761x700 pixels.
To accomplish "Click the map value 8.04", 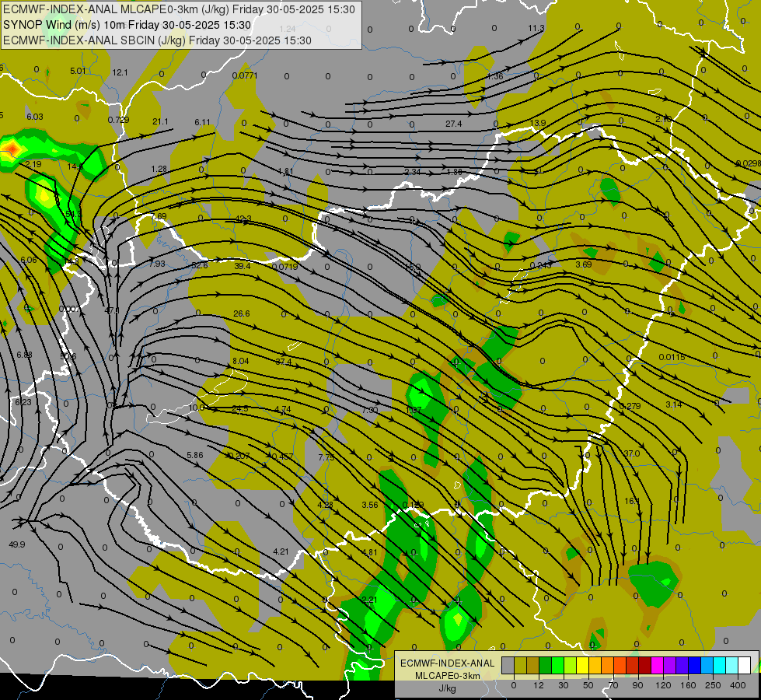I will 241,361.
